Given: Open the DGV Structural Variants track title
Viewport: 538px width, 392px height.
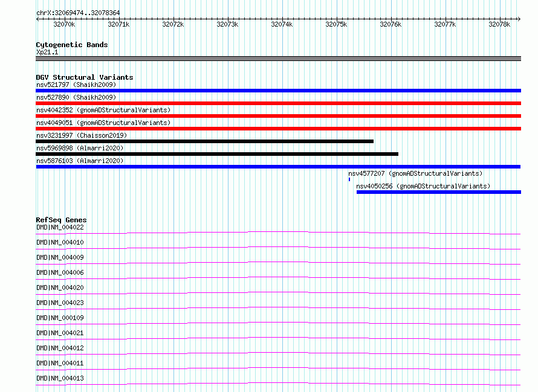Looking at the screenshot, I should click(85, 77).
